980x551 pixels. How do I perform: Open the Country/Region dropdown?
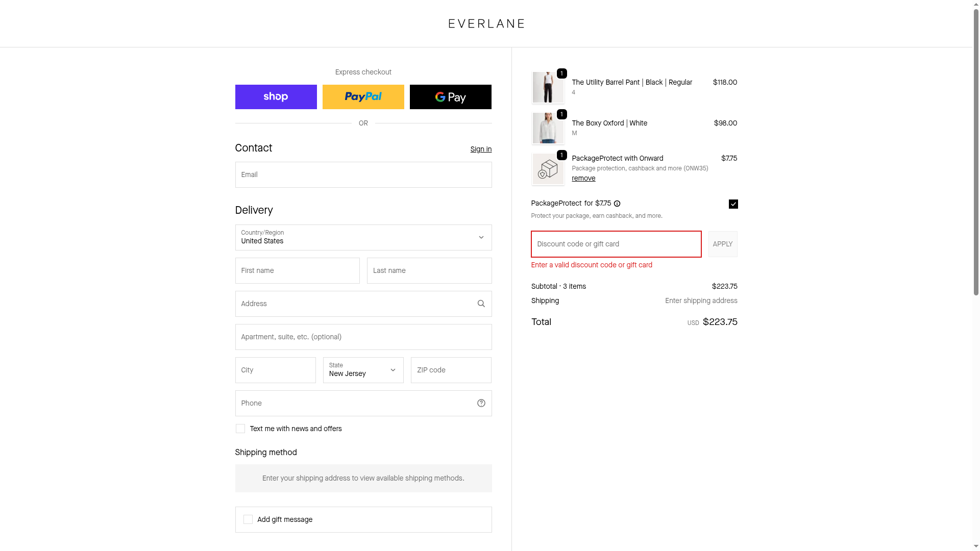(x=363, y=237)
